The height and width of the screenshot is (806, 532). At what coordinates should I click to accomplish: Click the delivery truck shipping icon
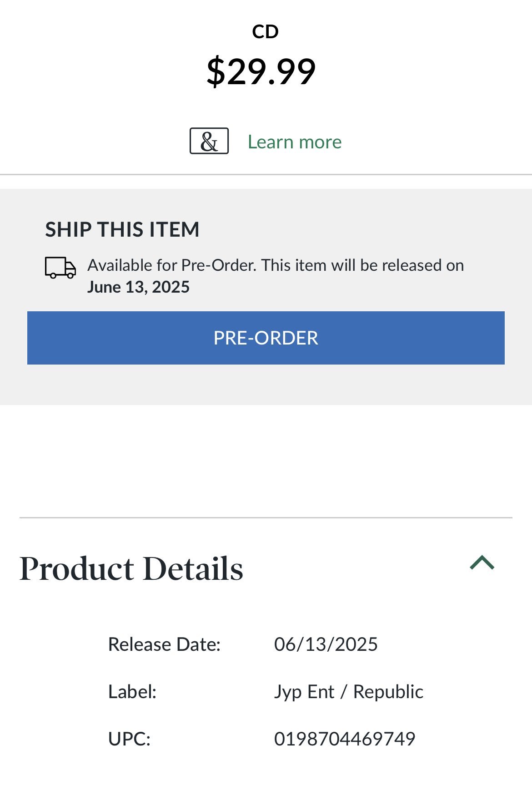coord(60,268)
